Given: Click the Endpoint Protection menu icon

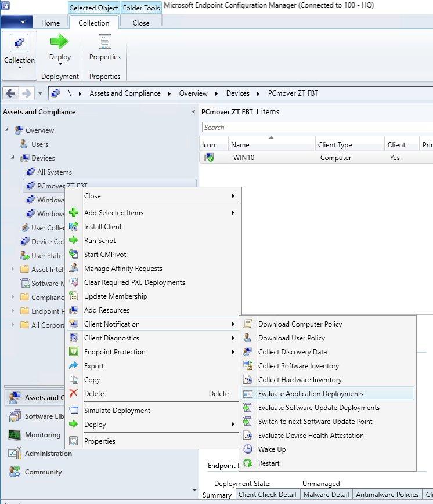Looking at the screenshot, I should tap(74, 351).
